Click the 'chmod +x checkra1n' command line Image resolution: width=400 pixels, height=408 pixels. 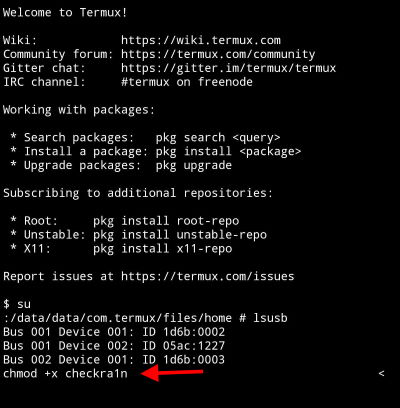pos(65,373)
